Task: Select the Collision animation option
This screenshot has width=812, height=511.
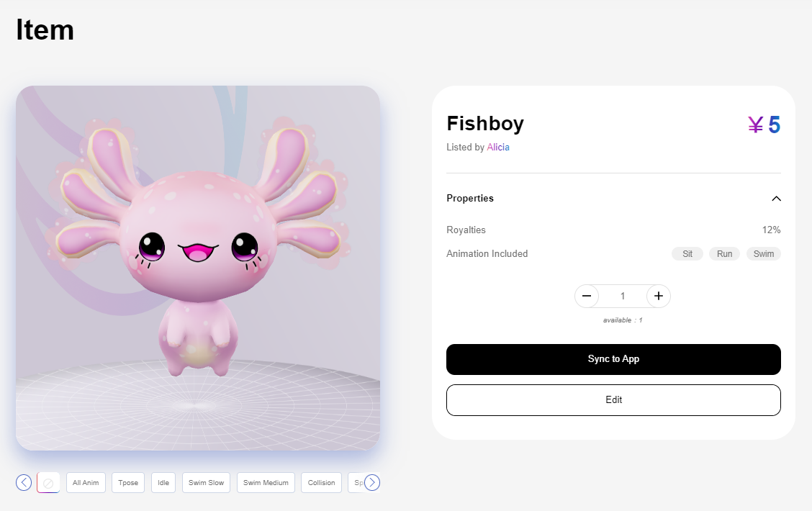Action: (321, 482)
